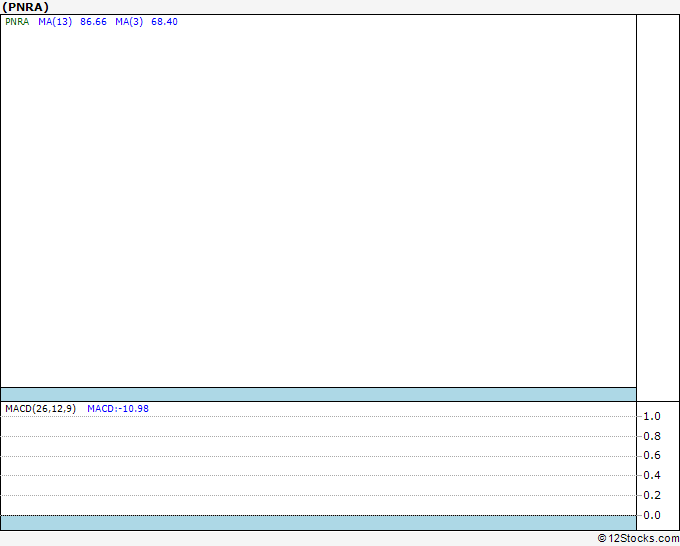The image size is (680, 546).
Task: Click the 86.66 moving average value
Action: click(x=93, y=22)
